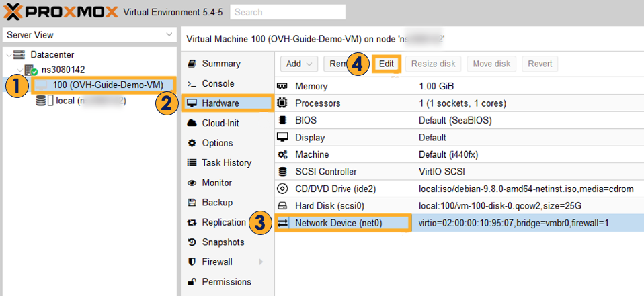Image resolution: width=644 pixels, height=296 pixels.
Task: Click the Options gear icon
Action: 192,143
